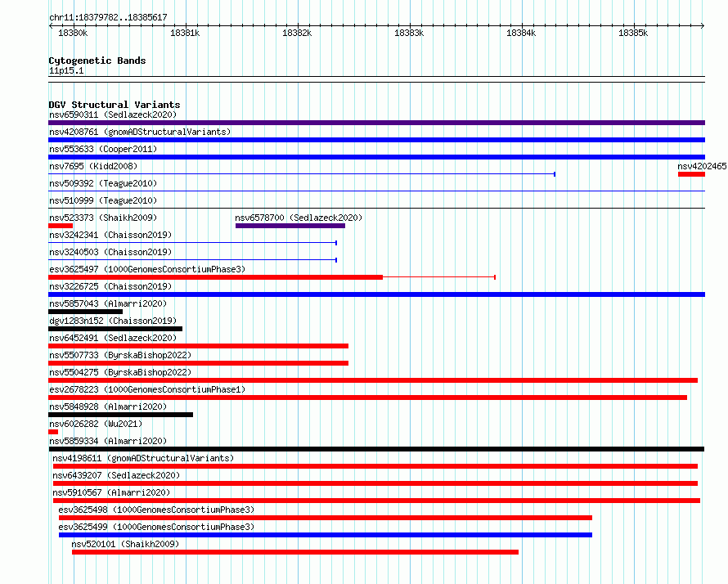Viewport: 728px width, 584px height.
Task: Open nsv3242341 (Chaisson2019) label
Action: (110, 235)
